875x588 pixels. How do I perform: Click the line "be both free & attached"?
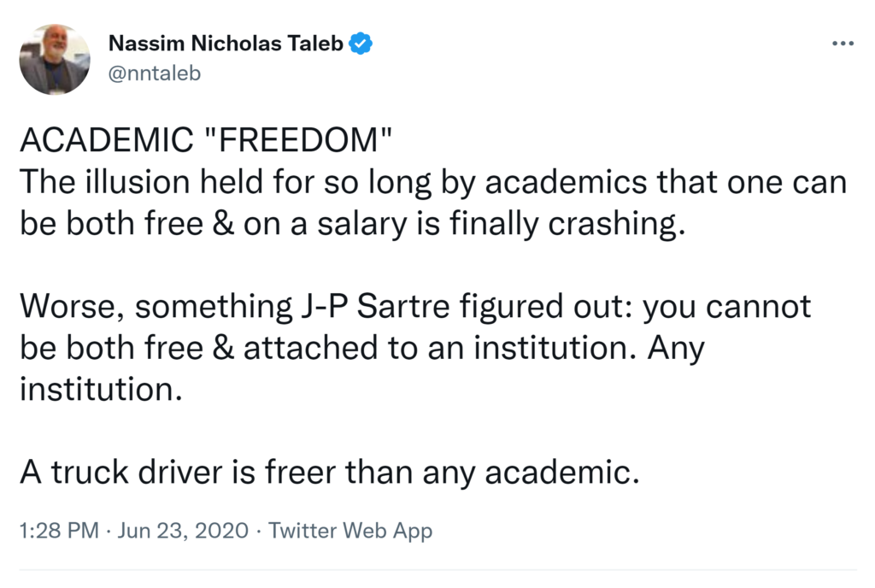click(x=361, y=349)
